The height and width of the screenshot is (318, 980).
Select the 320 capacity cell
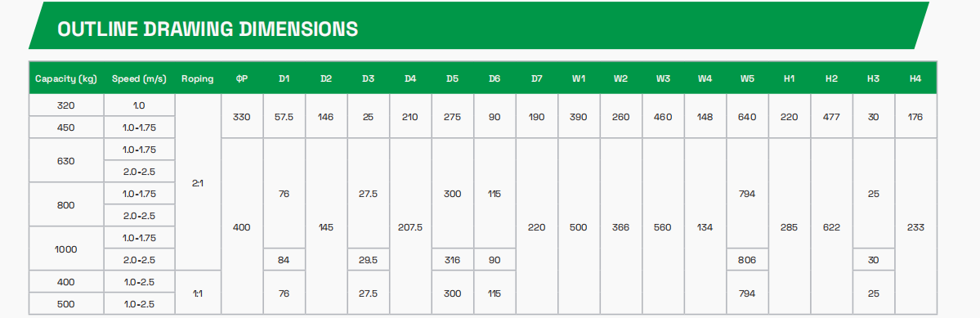pos(65,105)
